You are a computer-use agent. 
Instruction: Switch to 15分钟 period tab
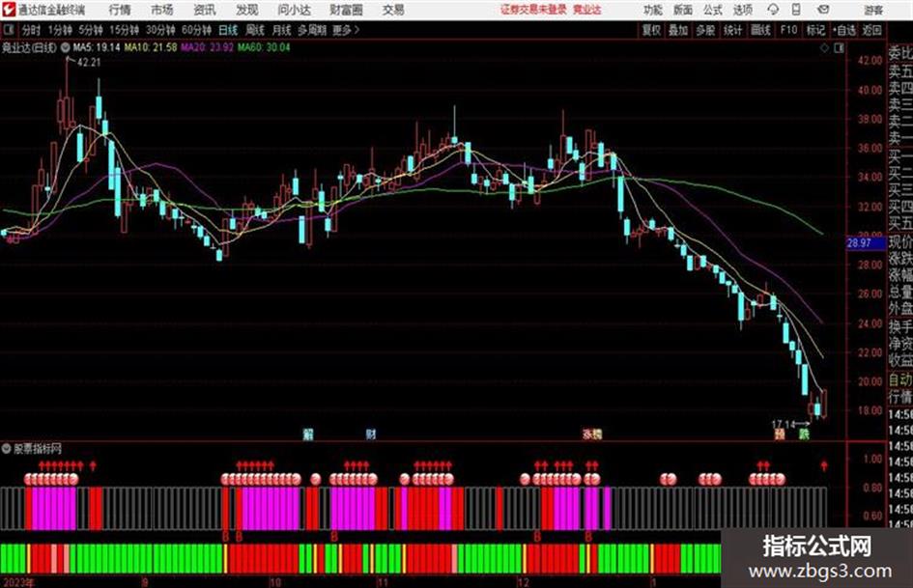(125, 30)
